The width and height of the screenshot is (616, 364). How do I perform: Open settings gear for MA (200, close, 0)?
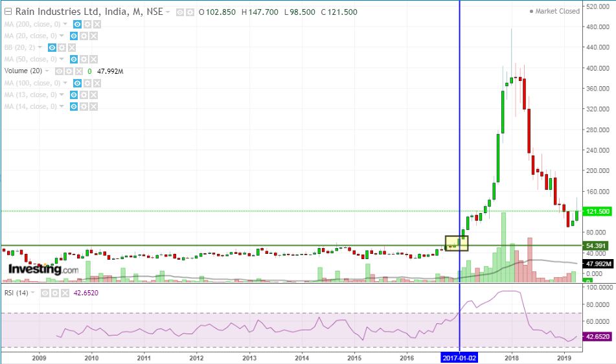pyautogui.click(x=87, y=25)
